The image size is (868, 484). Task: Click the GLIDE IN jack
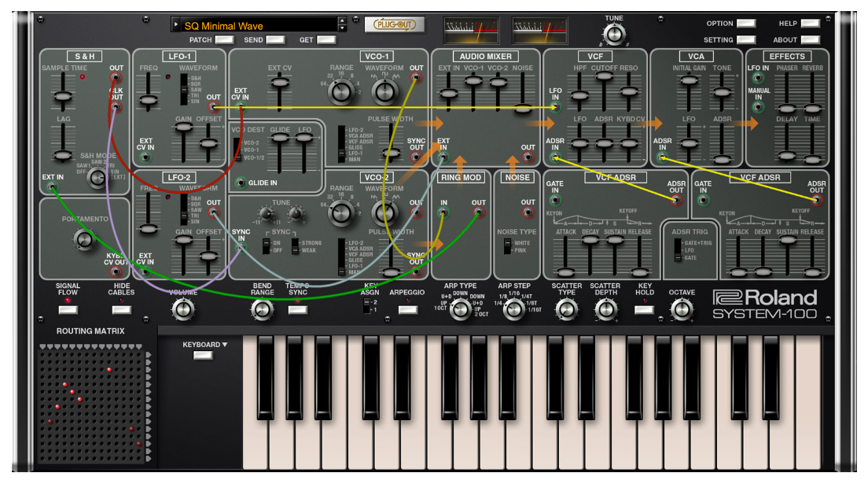(x=241, y=183)
